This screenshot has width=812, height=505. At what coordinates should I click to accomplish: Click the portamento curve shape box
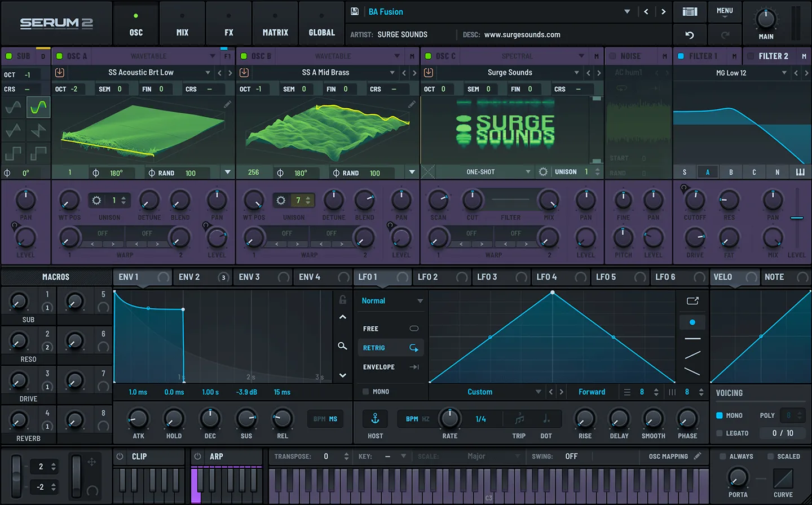(x=783, y=479)
